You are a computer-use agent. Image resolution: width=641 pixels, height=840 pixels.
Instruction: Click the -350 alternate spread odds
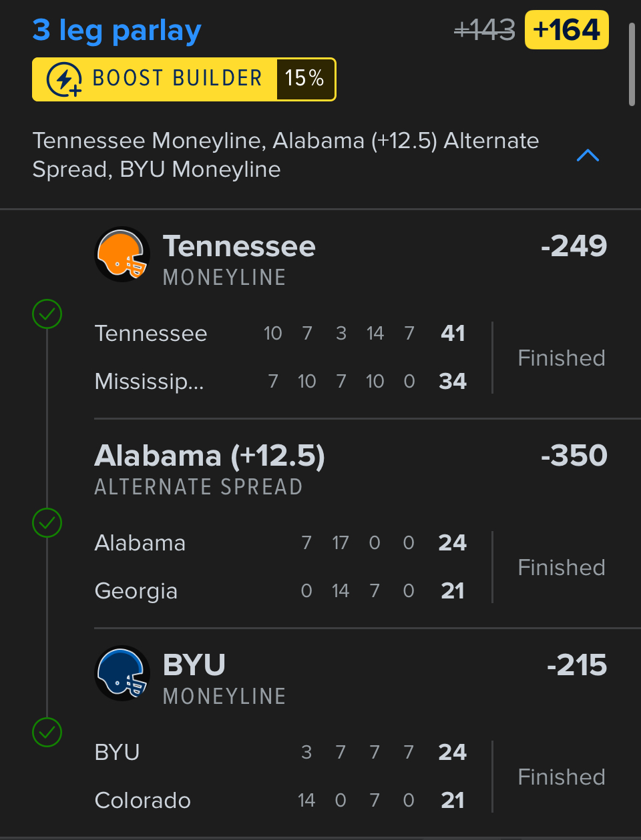(x=574, y=456)
